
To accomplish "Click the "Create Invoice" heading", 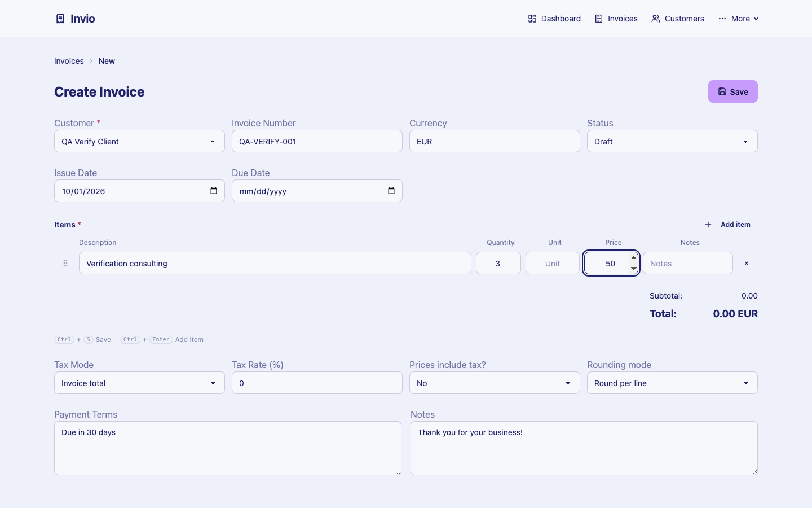I will pyautogui.click(x=99, y=91).
